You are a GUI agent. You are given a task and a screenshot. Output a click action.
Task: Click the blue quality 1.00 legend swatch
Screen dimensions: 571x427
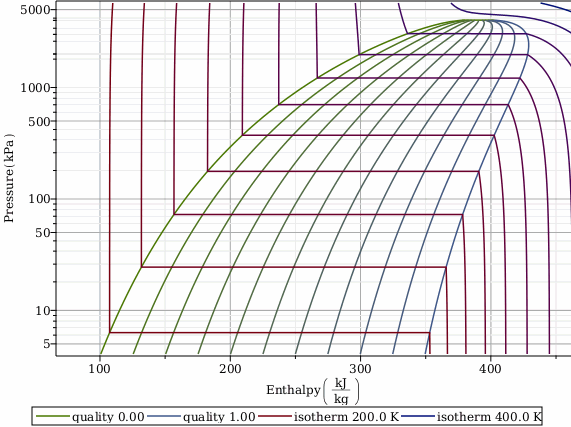[164, 416]
